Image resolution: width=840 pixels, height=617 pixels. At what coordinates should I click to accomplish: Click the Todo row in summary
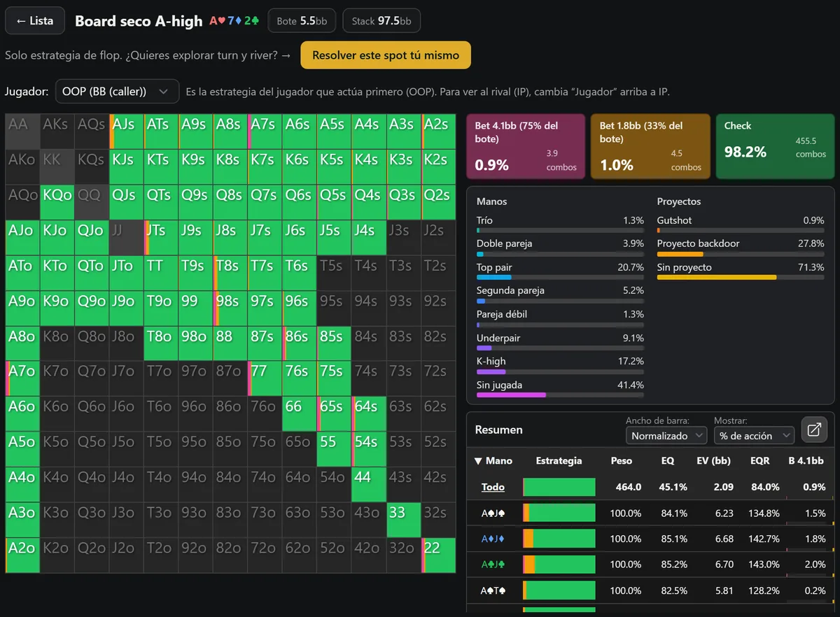650,487
